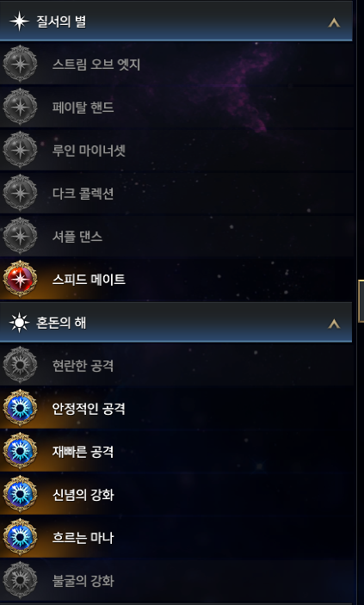This screenshot has height=605, width=364.
Task: Click the gold scrollbar handle at right edge
Action: pyautogui.click(x=361, y=301)
